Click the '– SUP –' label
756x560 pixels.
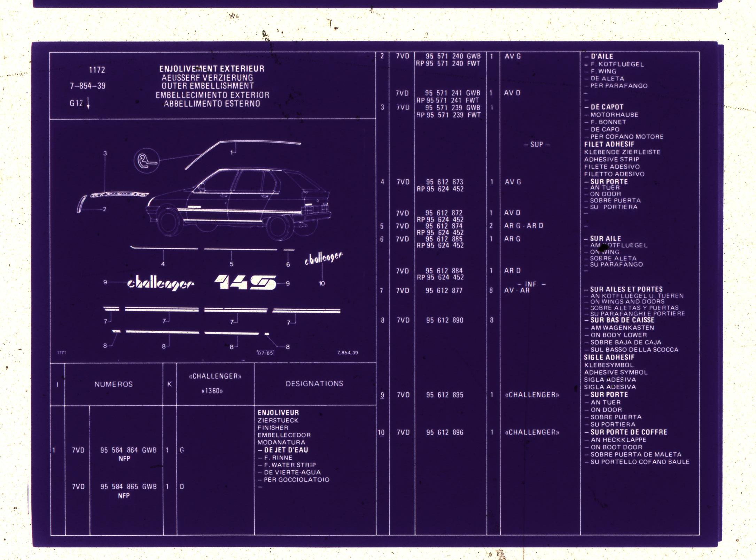pos(537,144)
